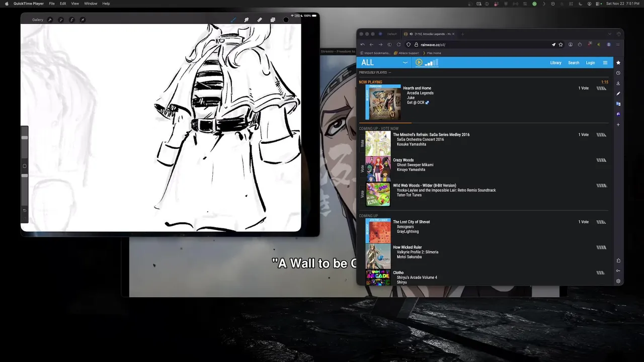Open Import bookmarks bookmark

(x=375, y=53)
